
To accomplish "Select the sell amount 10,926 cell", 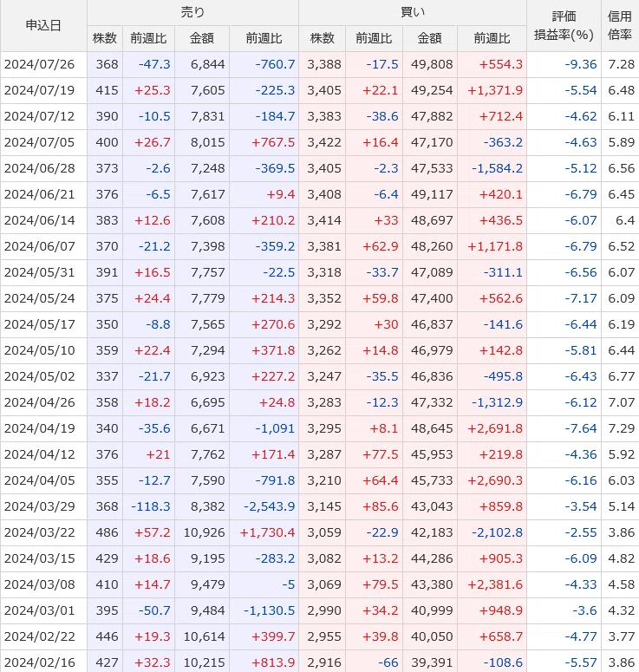I will (202, 532).
